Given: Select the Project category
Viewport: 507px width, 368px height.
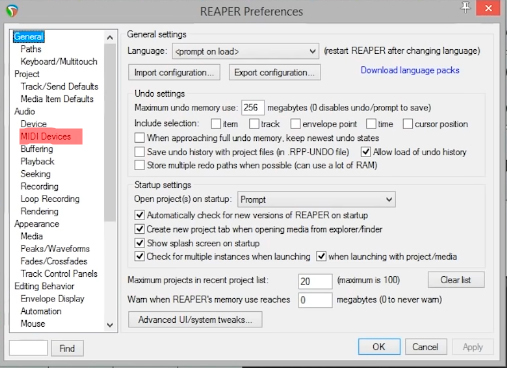Looking at the screenshot, I should point(27,74).
